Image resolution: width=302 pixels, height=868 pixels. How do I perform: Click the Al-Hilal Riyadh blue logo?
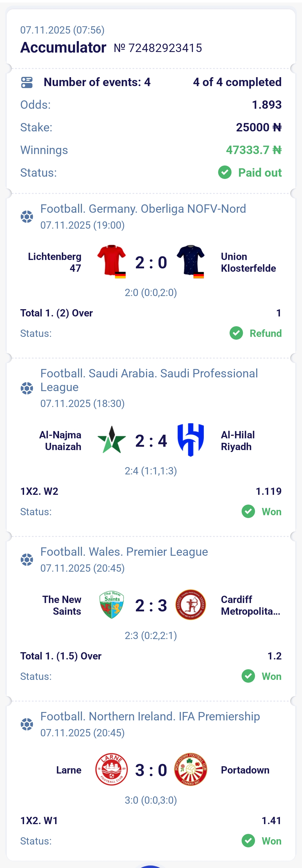pyautogui.click(x=191, y=440)
